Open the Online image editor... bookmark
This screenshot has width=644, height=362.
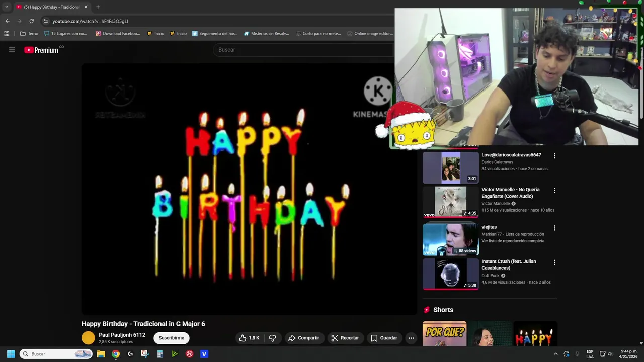(370, 34)
